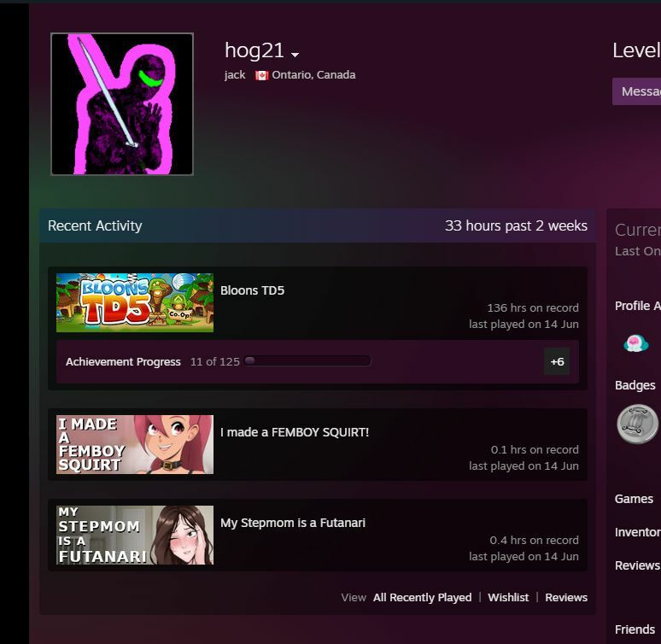Click the Recent Activity heading

[95, 225]
